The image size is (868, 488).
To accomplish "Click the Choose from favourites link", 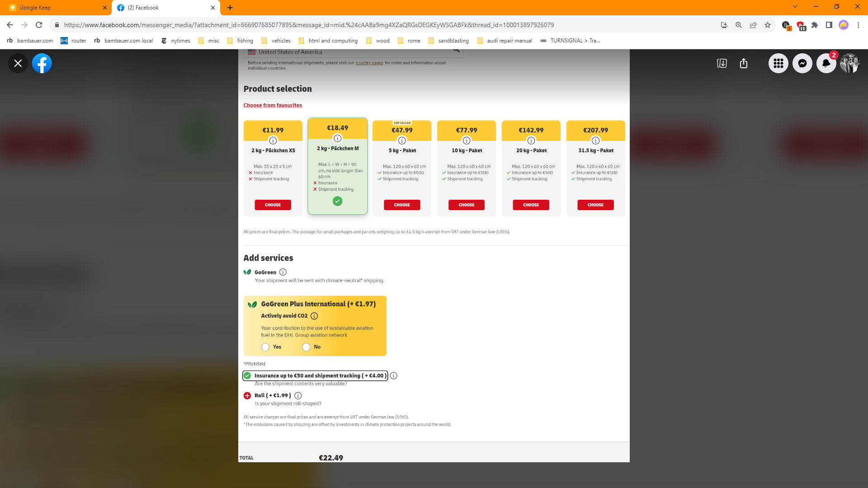I will click(x=273, y=105).
